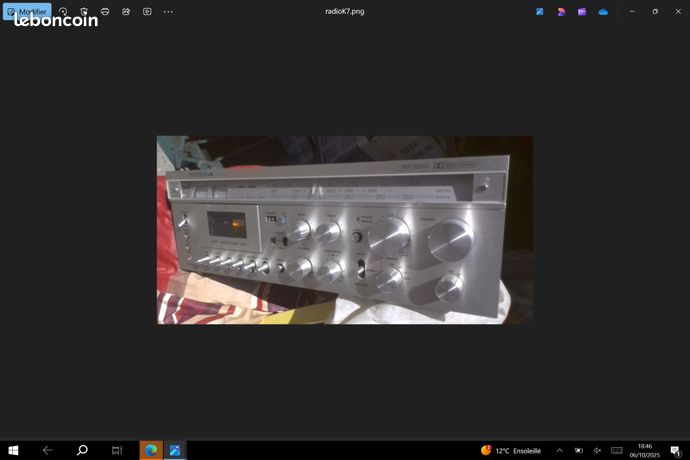Switch to Microsoft Edge in the taskbar

pos(150,450)
